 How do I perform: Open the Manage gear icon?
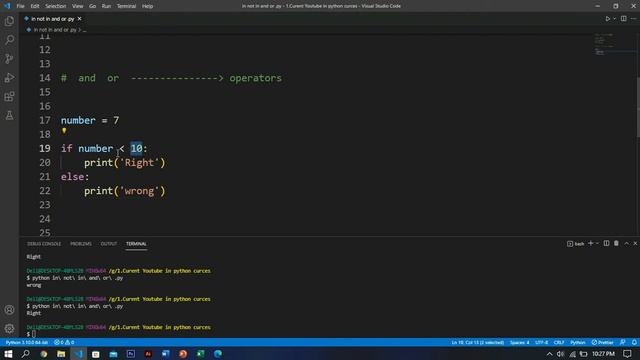click(9, 328)
